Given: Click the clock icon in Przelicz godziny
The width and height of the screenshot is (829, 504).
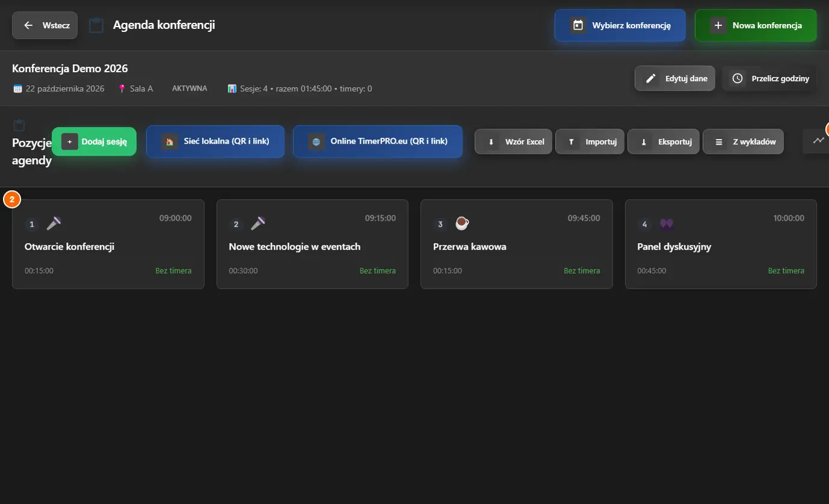Looking at the screenshot, I should click(737, 78).
